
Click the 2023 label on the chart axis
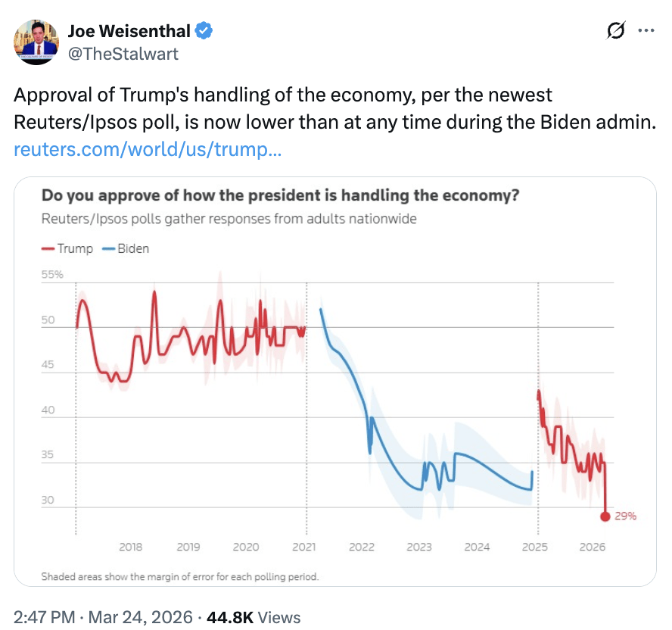tap(419, 547)
